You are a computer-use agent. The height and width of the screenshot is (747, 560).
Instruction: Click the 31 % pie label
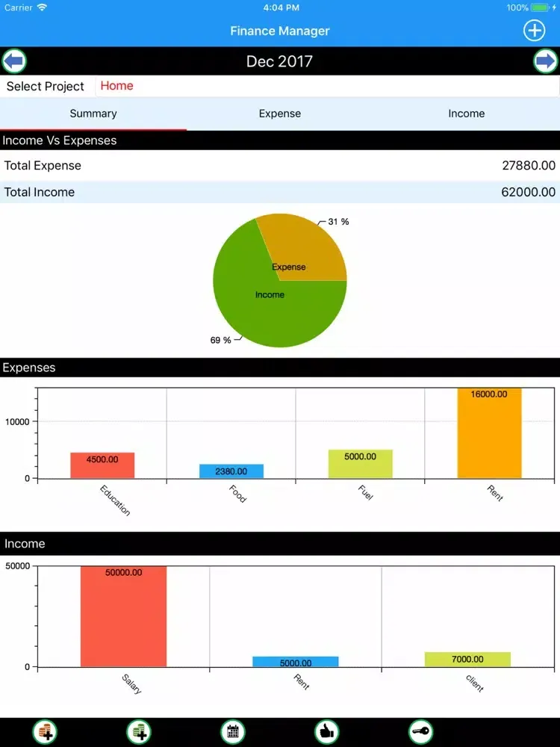338,222
